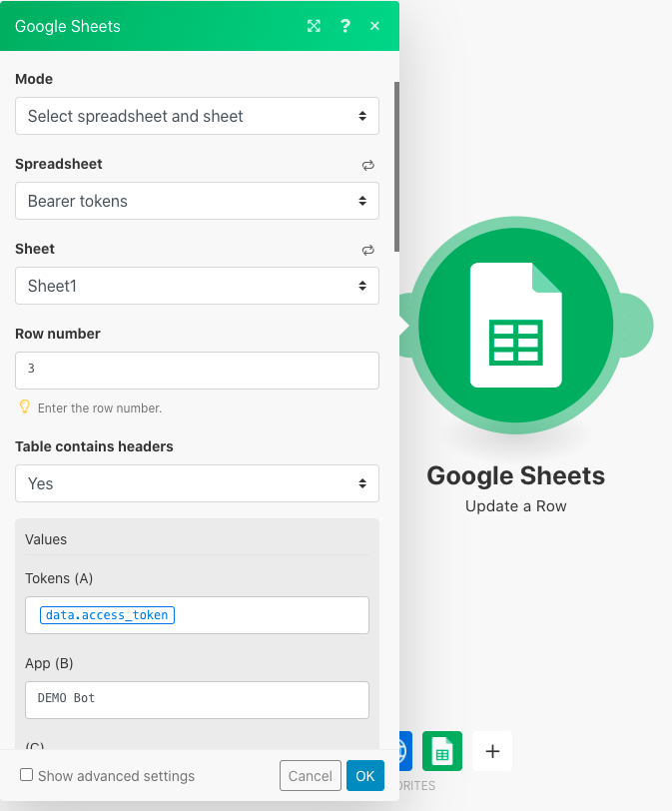672x811 pixels.
Task: Click the Enter the row number hint text
Action: pyautogui.click(x=100, y=408)
